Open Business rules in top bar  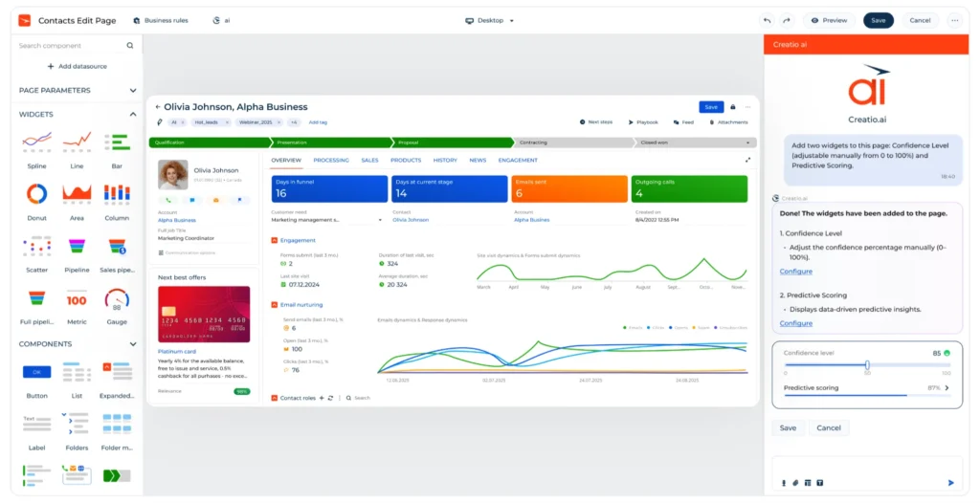coord(161,21)
